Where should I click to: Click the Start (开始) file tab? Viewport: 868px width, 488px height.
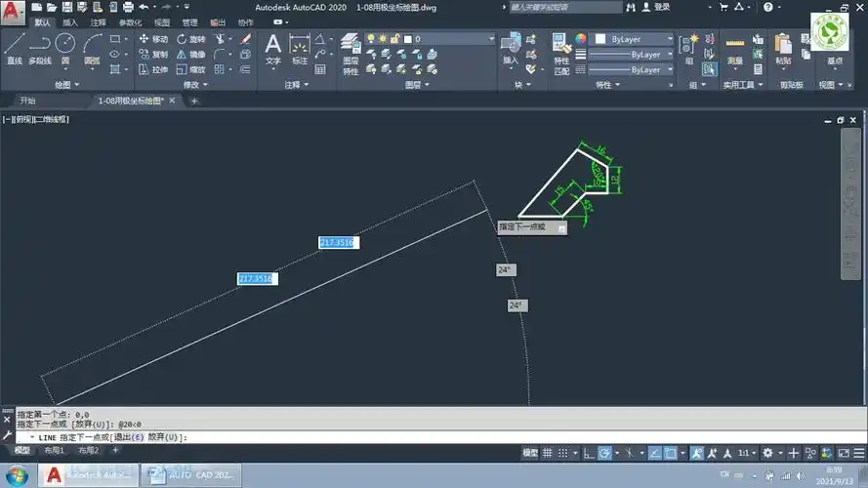[28, 101]
